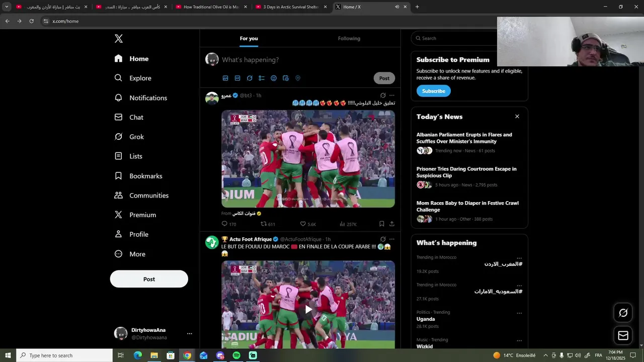This screenshot has height=362, width=644.
Task: Open Chat in the sidebar
Action: click(129, 117)
